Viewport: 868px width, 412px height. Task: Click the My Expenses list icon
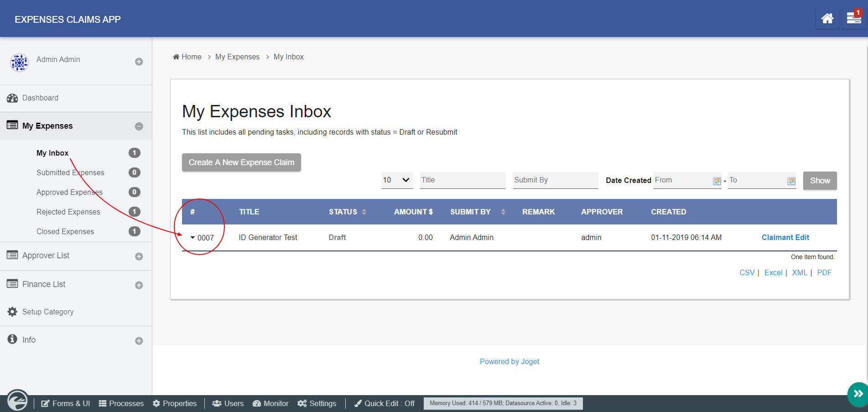[12, 125]
